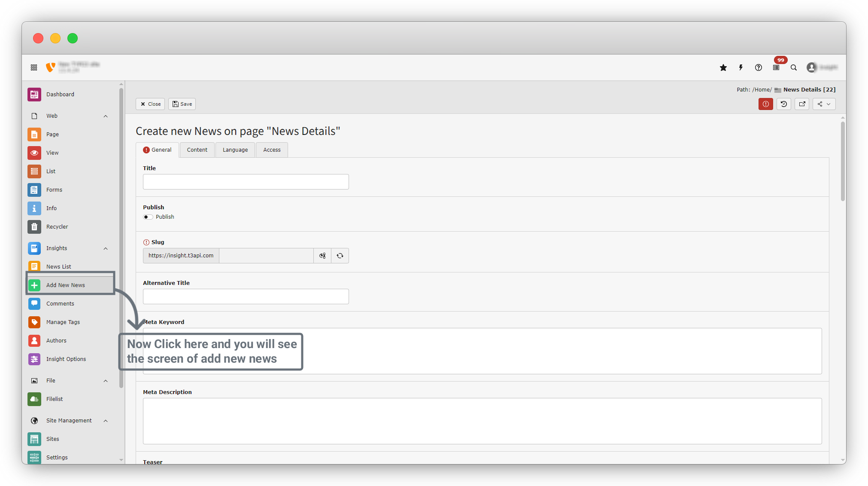Open system information list with 99 badge

pyautogui.click(x=776, y=67)
